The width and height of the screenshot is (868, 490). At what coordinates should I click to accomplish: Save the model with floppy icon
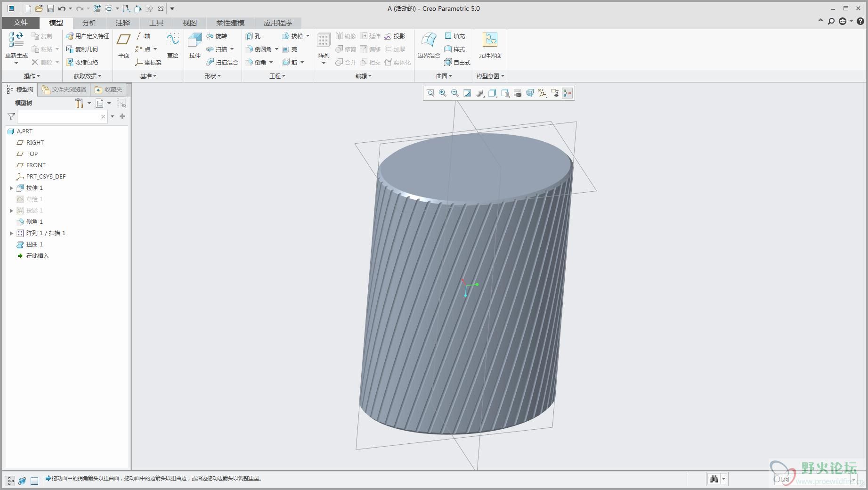pyautogui.click(x=50, y=8)
